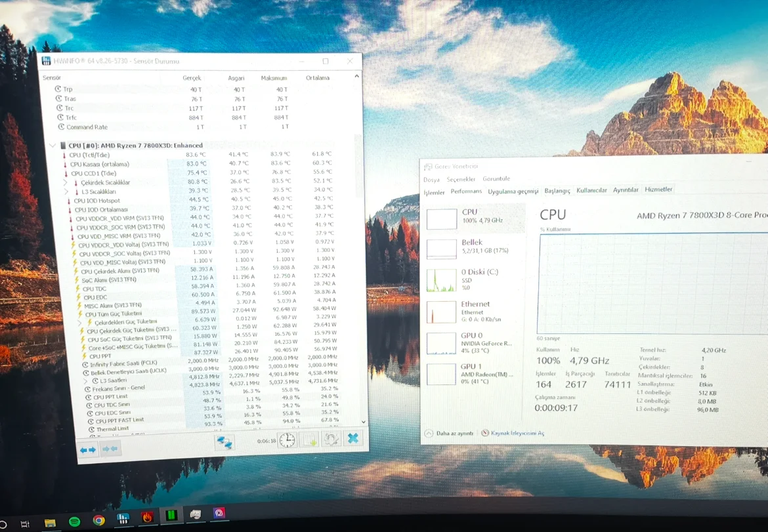Click Task View button on taskbar

[25, 524]
